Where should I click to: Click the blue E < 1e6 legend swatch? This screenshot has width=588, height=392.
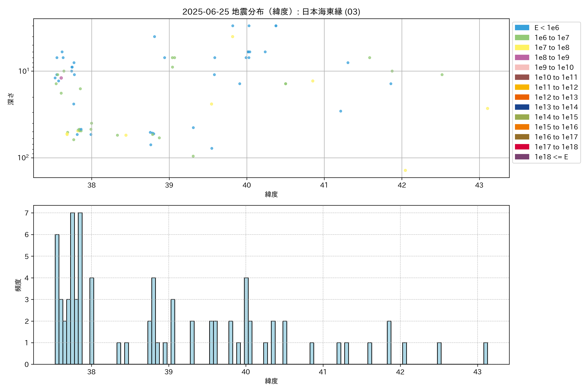pyautogui.click(x=522, y=28)
